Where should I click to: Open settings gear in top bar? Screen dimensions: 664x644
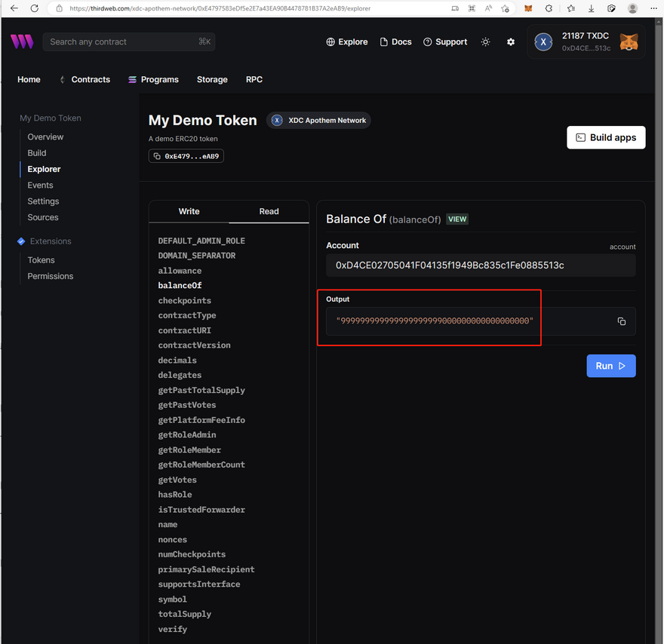coord(511,42)
